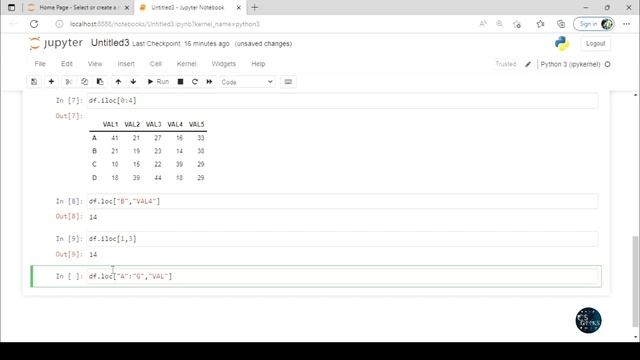The width and height of the screenshot is (640, 360).
Task: Open the Insert menu
Action: click(x=126, y=64)
